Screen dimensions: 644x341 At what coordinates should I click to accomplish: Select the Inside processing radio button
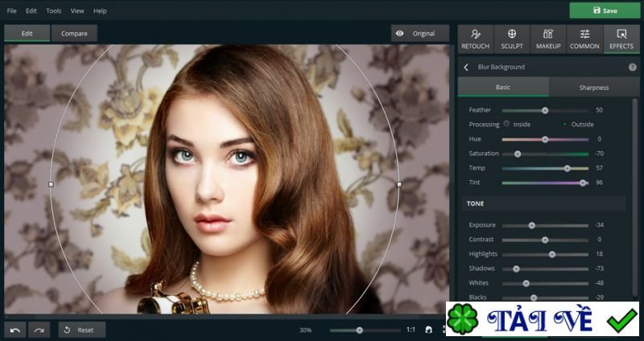tap(507, 124)
